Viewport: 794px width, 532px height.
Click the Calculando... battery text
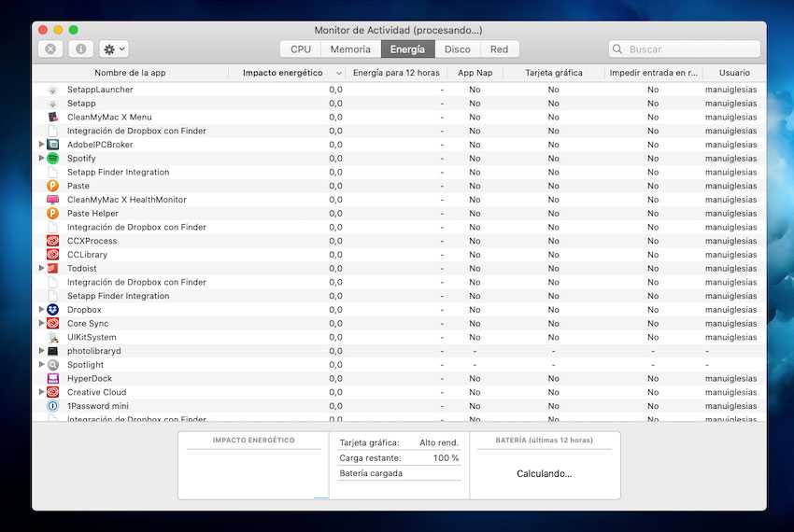click(x=544, y=474)
